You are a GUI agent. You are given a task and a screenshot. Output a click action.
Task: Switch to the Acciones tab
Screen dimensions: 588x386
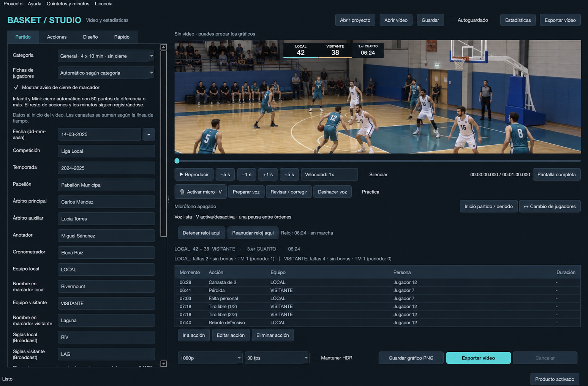tap(57, 37)
